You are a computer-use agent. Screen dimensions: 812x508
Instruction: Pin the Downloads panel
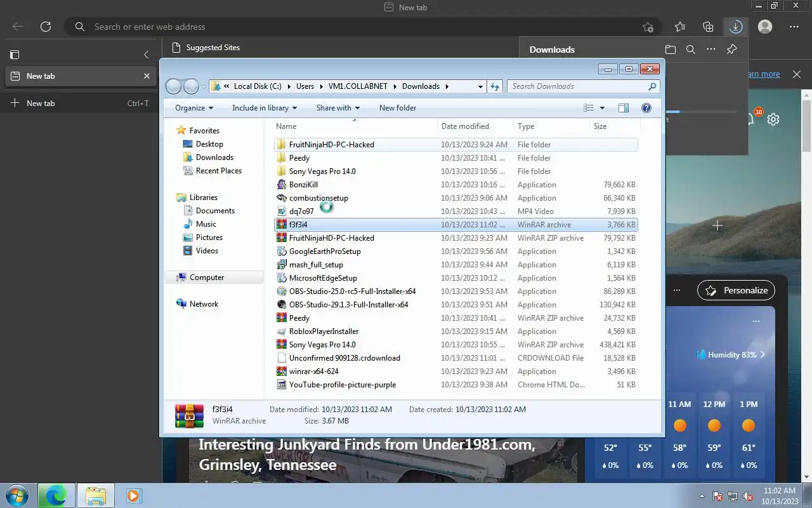(x=731, y=50)
